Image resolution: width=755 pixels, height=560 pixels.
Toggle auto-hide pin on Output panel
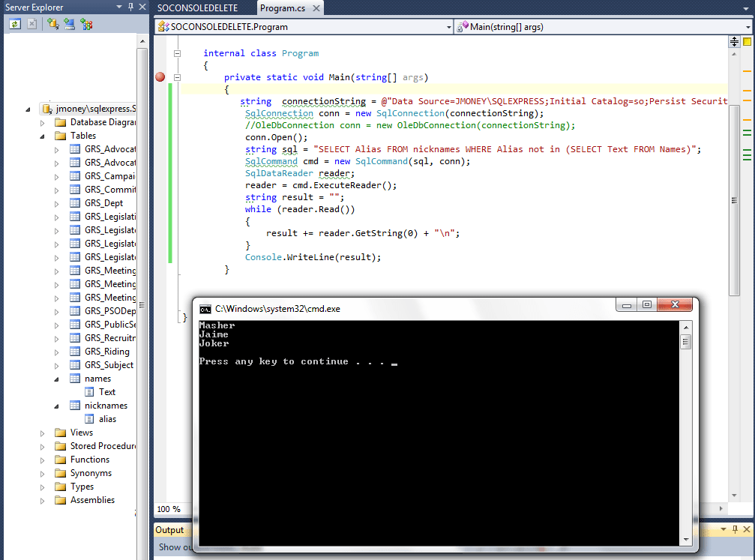(x=736, y=530)
